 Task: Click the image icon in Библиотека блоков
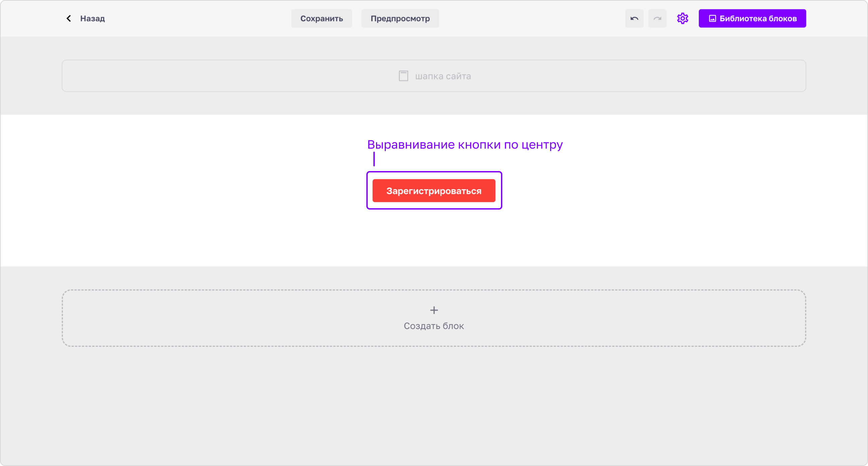pos(712,18)
